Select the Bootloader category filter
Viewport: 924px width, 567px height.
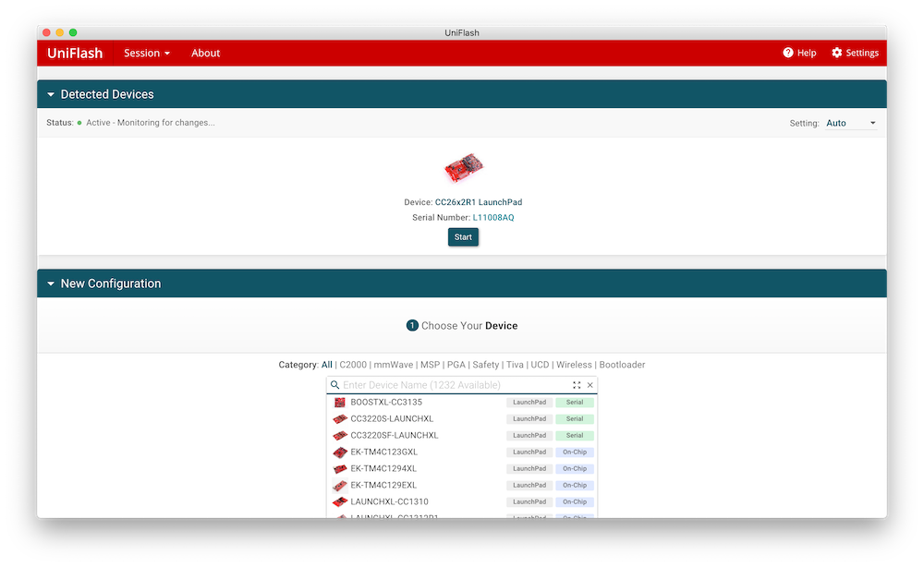tap(622, 365)
